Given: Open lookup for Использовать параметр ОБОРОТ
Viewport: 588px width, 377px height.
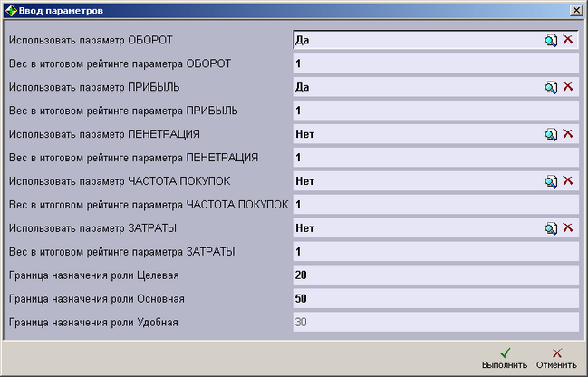Looking at the screenshot, I should pyautogui.click(x=551, y=40).
